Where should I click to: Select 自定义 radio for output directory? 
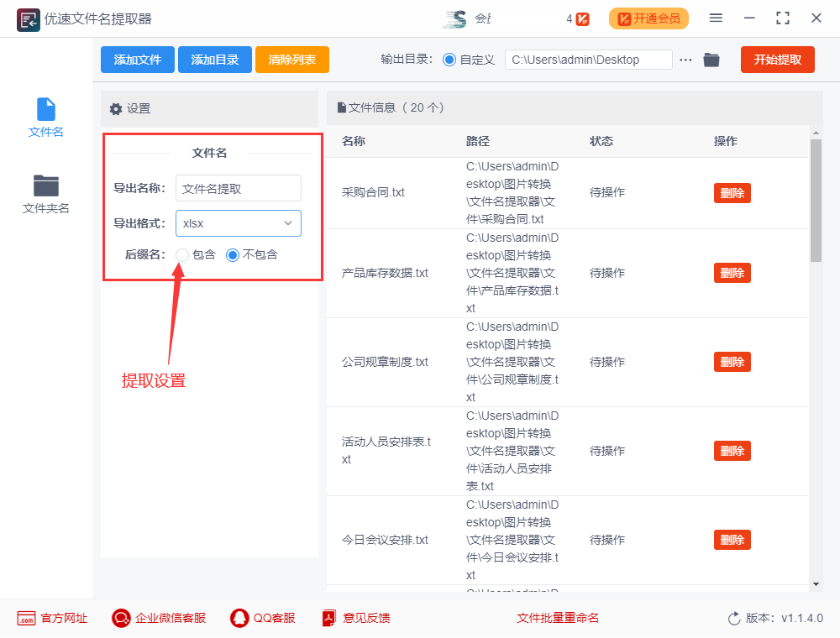point(452,60)
